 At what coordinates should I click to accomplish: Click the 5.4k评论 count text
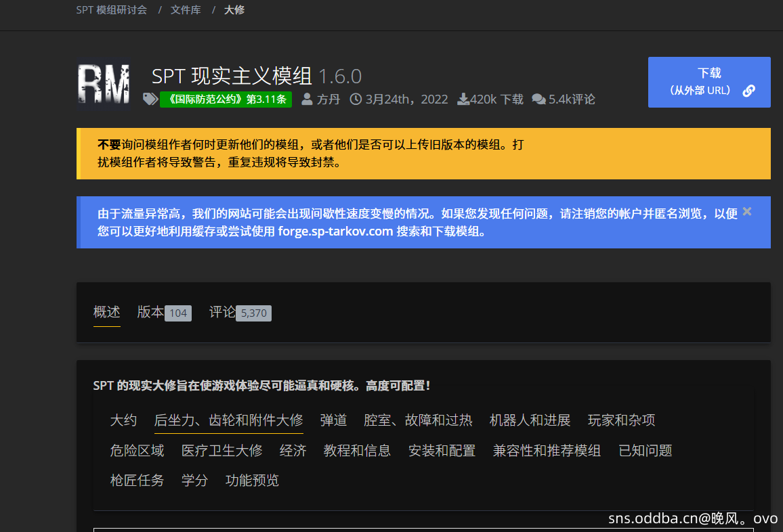572,99
